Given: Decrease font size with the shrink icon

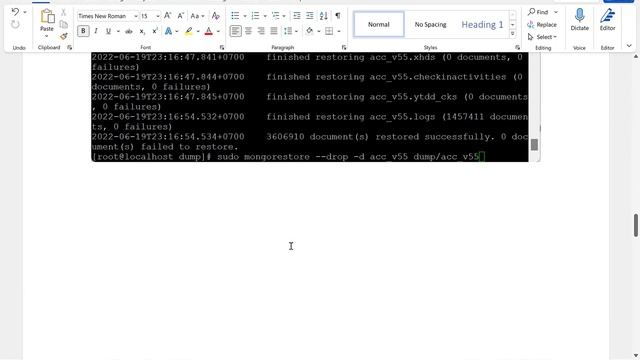Looking at the screenshot, I should click(180, 16).
